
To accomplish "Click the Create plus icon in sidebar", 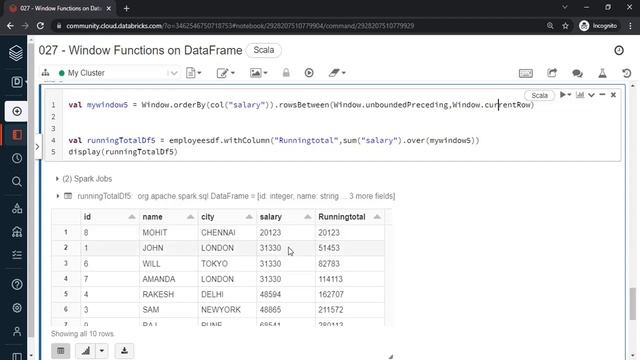I will coord(17,111).
